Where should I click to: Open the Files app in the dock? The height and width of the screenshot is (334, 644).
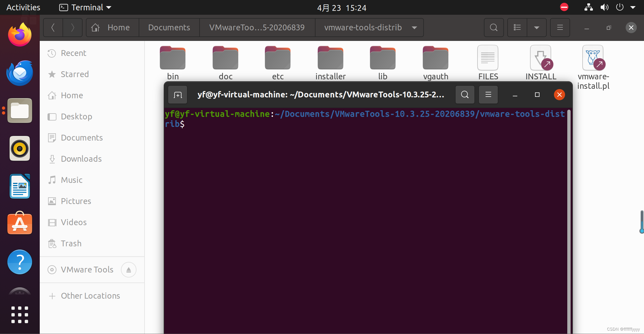pyautogui.click(x=20, y=110)
